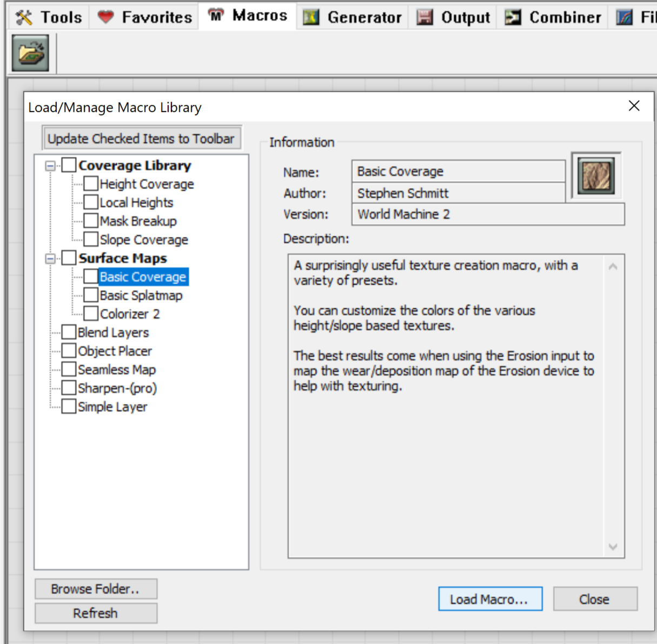
Task: Click the load macro library folder icon
Action: pyautogui.click(x=30, y=53)
